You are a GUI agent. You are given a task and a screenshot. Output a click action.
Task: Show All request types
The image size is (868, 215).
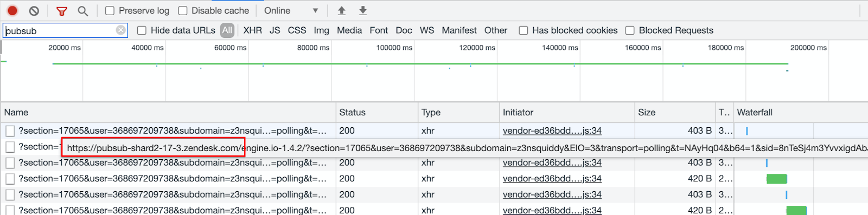(x=227, y=30)
